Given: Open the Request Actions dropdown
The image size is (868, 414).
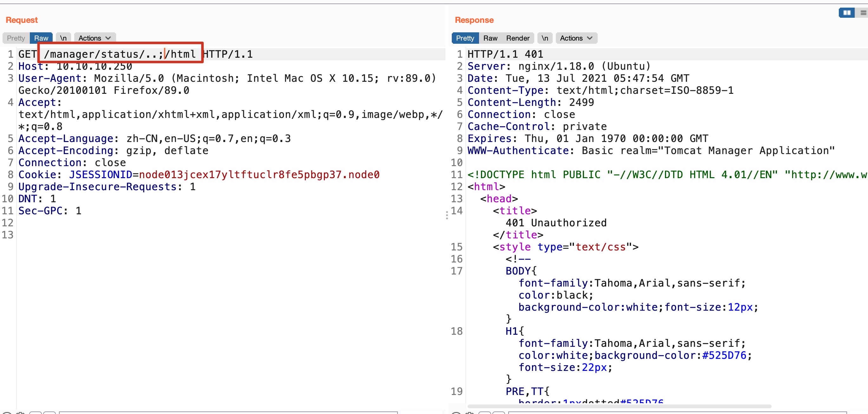Looking at the screenshot, I should (x=95, y=38).
